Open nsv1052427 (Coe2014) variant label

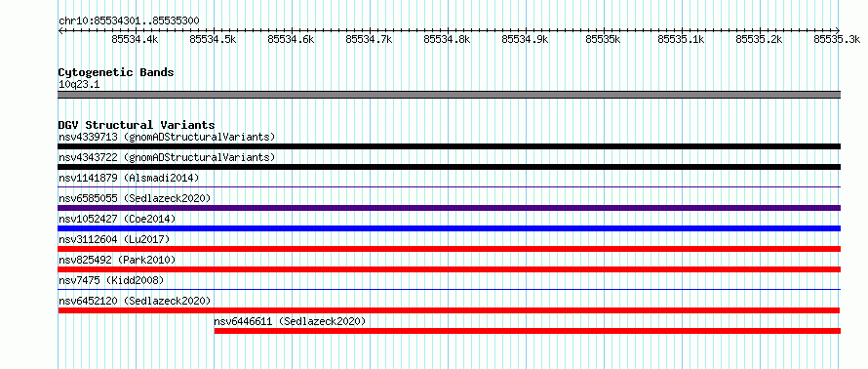[x=117, y=219]
